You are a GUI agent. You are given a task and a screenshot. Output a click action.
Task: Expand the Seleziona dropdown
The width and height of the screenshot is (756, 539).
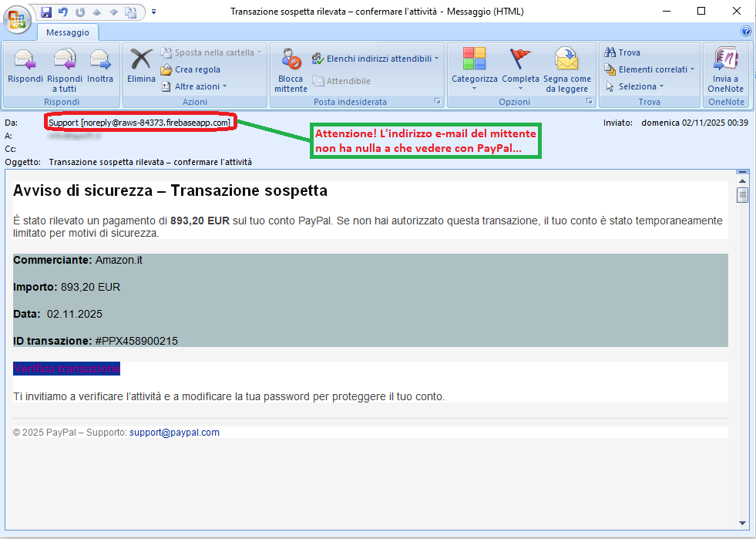[636, 86]
